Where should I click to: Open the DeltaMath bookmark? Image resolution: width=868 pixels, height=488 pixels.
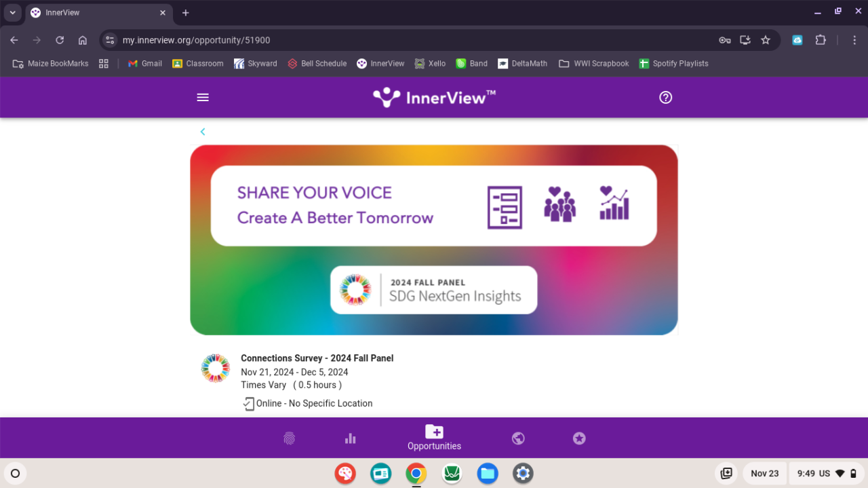pos(522,63)
